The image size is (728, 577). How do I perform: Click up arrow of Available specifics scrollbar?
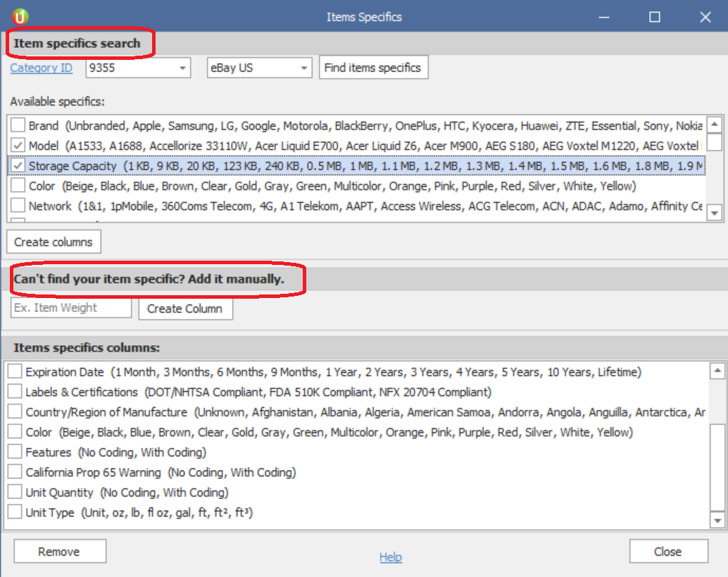(x=715, y=124)
